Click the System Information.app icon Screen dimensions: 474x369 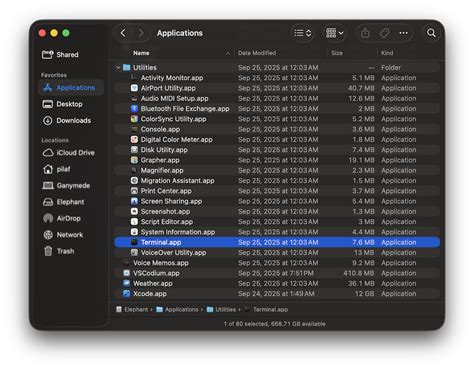pos(134,232)
